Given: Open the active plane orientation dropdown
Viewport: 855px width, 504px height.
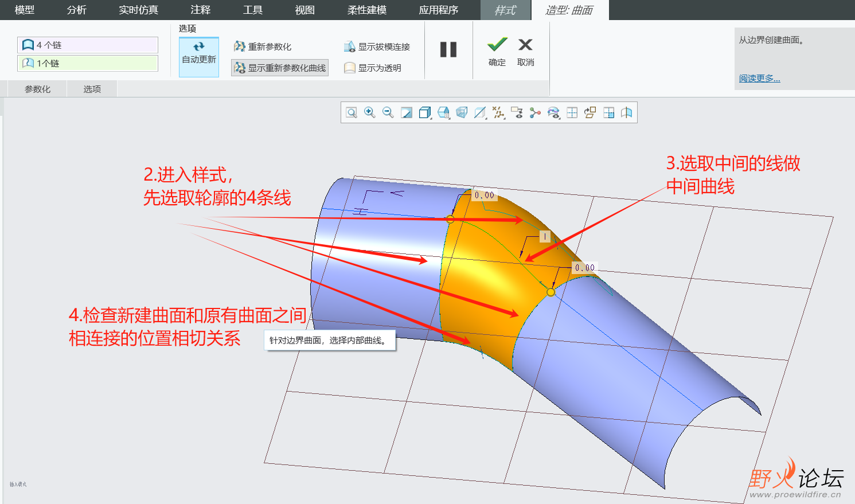Looking at the screenshot, I should point(480,112).
